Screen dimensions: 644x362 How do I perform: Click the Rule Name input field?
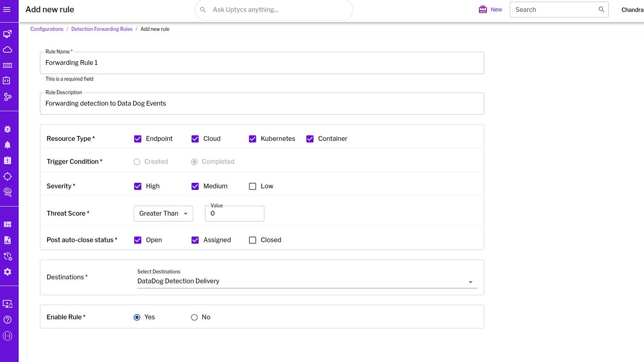pyautogui.click(x=262, y=63)
